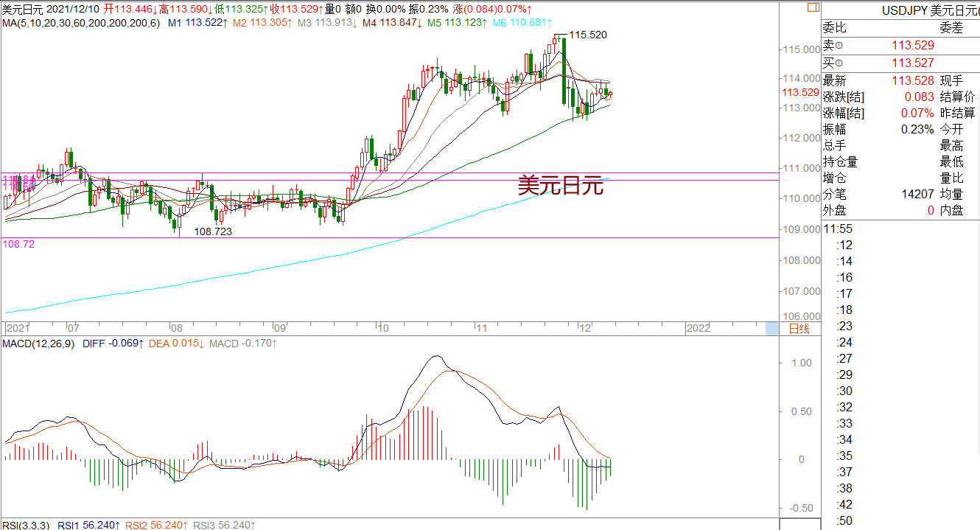Click the MACD -0.170 histogram value
Viewport: 980px width, 530px height.
(243, 344)
